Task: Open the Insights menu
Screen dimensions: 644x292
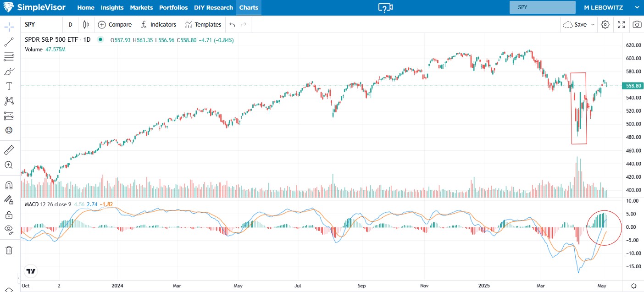Action: coord(112,7)
